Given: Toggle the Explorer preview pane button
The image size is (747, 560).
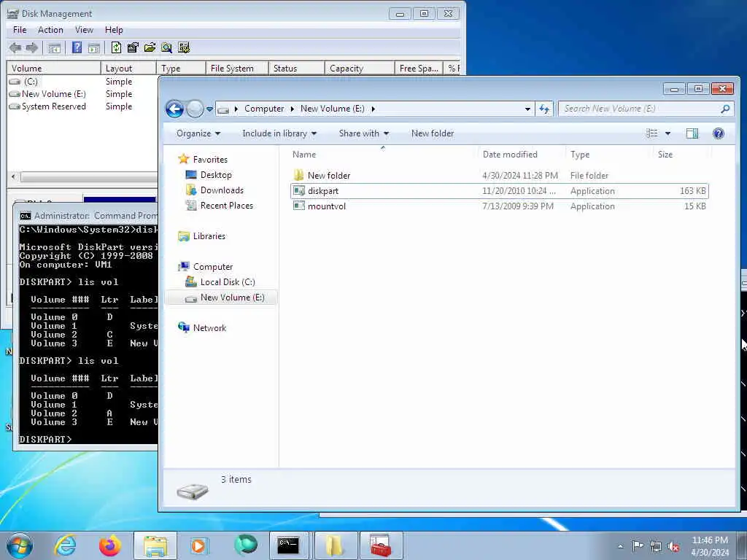Looking at the screenshot, I should tap(692, 133).
